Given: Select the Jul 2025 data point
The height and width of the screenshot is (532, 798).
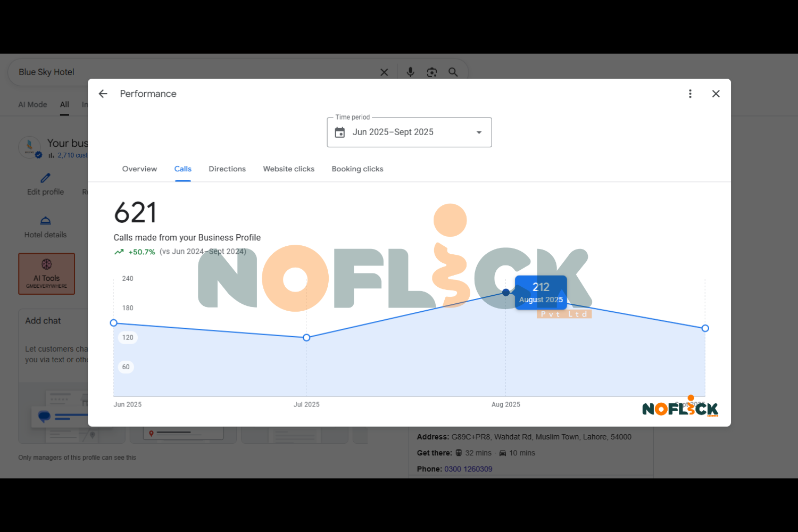Looking at the screenshot, I should pos(306,337).
